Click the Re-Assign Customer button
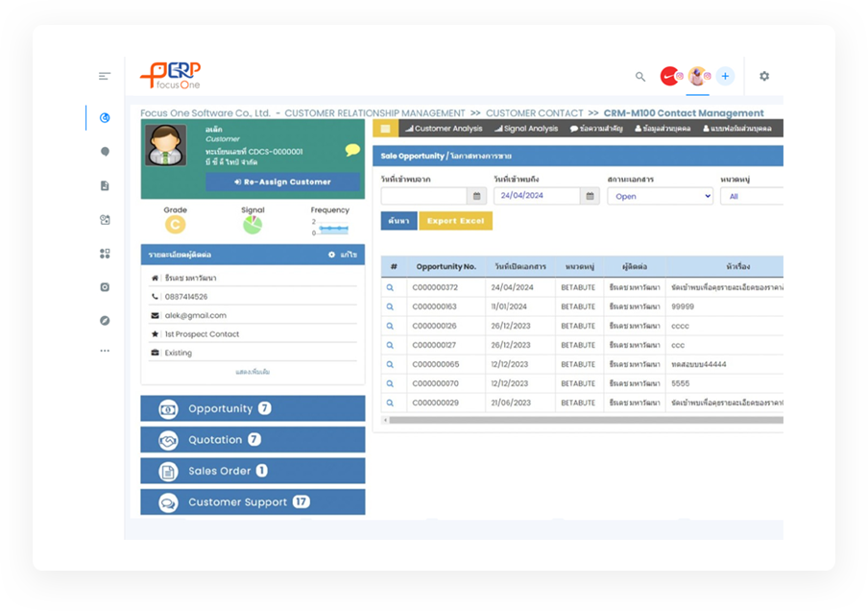The height and width of the screenshot is (611, 868). pyautogui.click(x=282, y=182)
